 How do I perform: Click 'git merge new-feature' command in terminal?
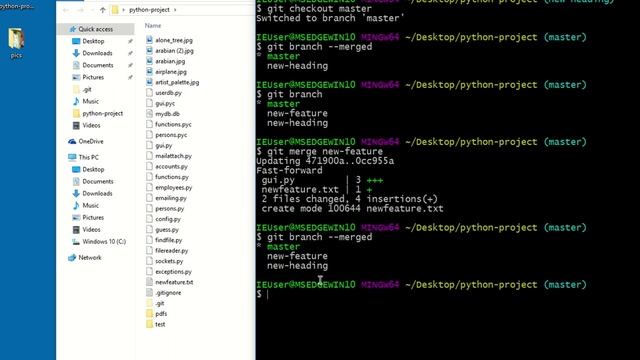[325, 151]
